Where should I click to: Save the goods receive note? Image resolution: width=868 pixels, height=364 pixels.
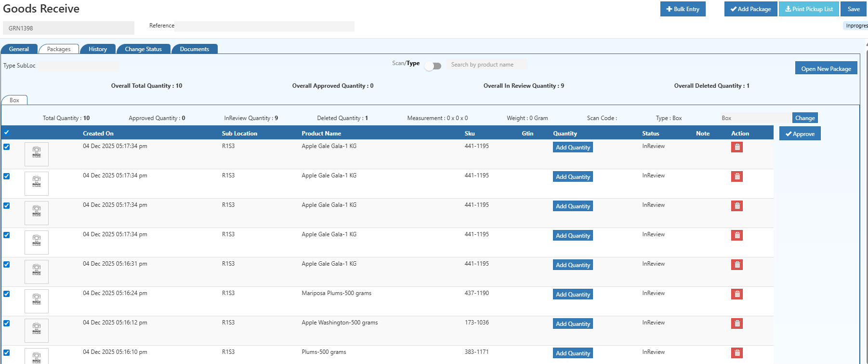(854, 9)
